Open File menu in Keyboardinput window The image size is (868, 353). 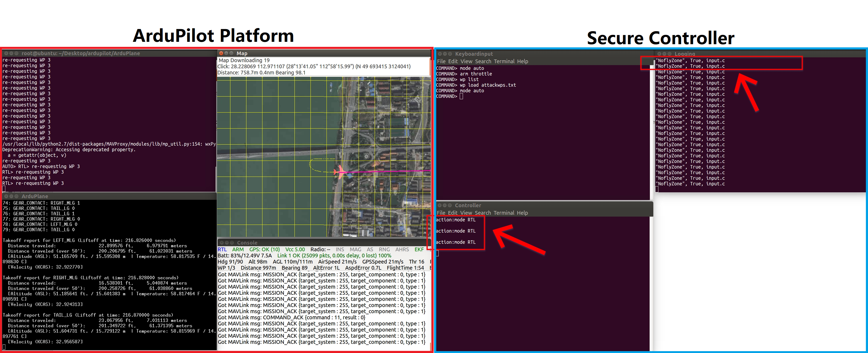441,61
